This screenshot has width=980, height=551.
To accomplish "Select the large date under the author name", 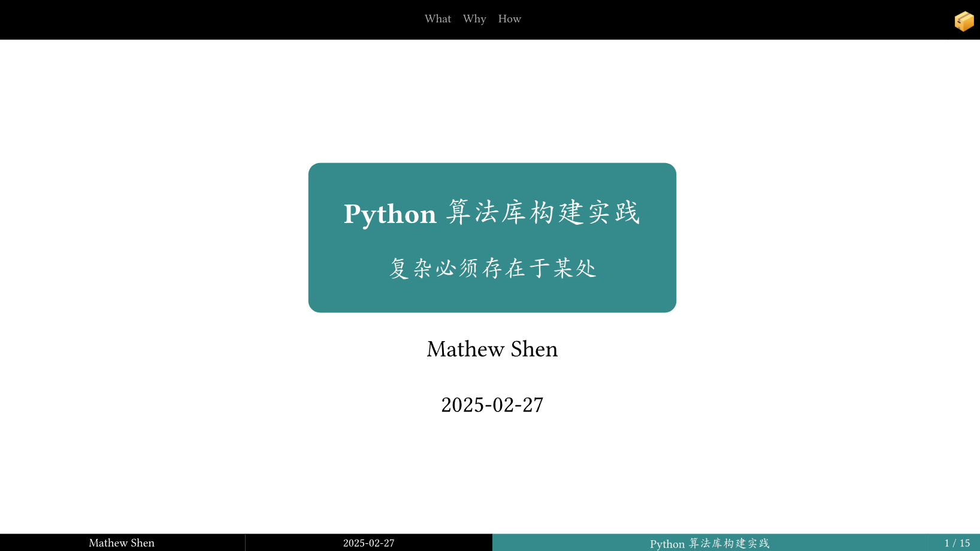I will pos(492,405).
